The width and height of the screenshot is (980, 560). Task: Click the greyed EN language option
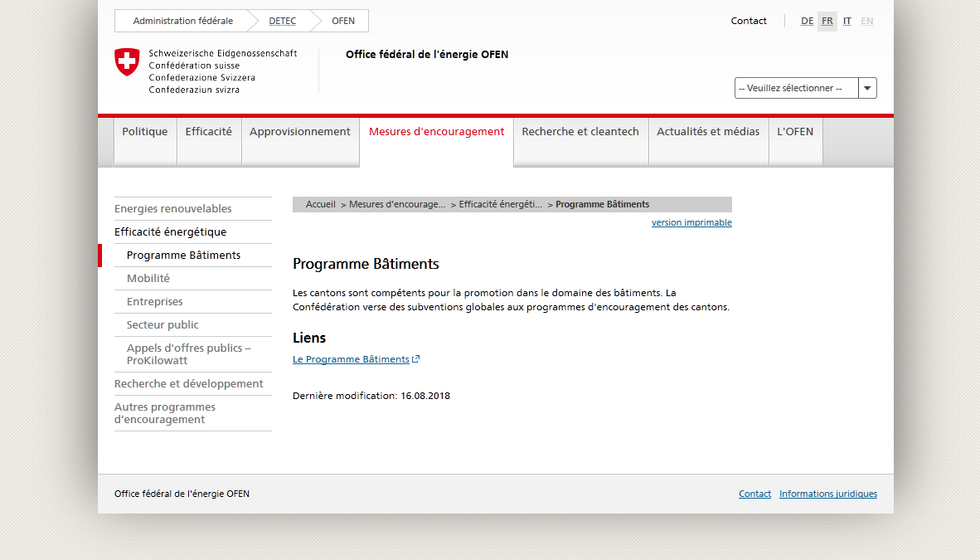867,22
